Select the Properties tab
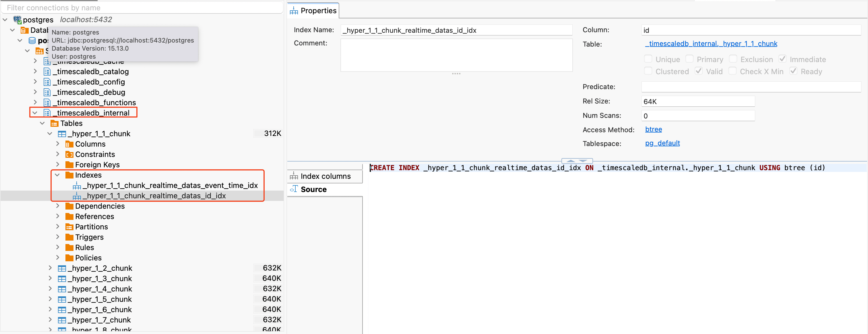The image size is (868, 334). (x=313, y=11)
